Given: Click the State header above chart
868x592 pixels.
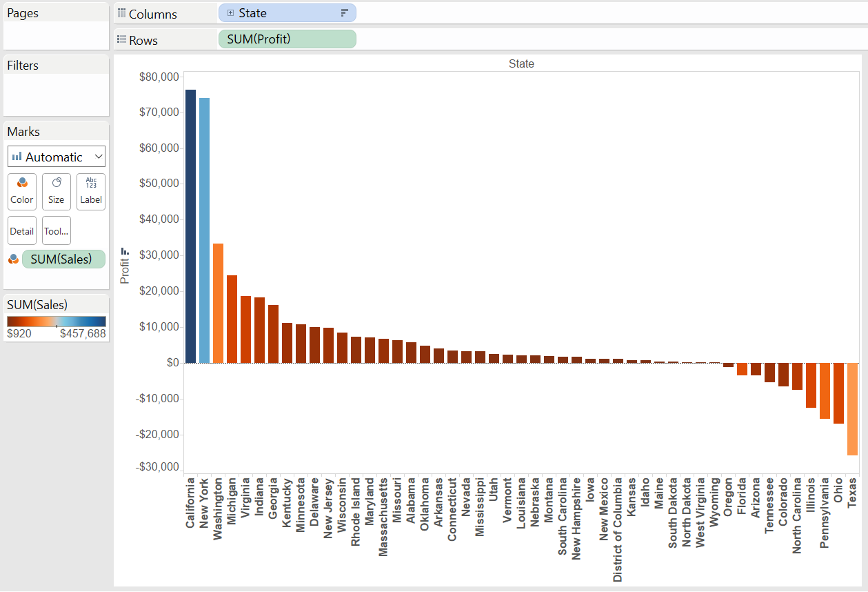Looking at the screenshot, I should pyautogui.click(x=521, y=63).
